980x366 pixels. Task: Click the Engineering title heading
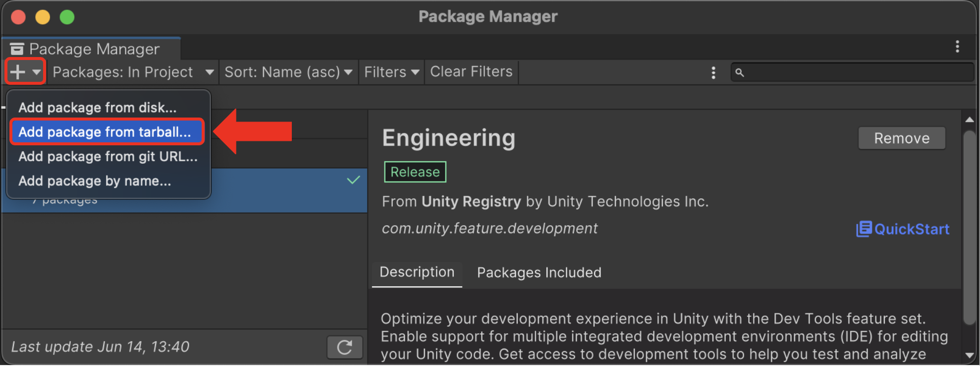coord(448,138)
